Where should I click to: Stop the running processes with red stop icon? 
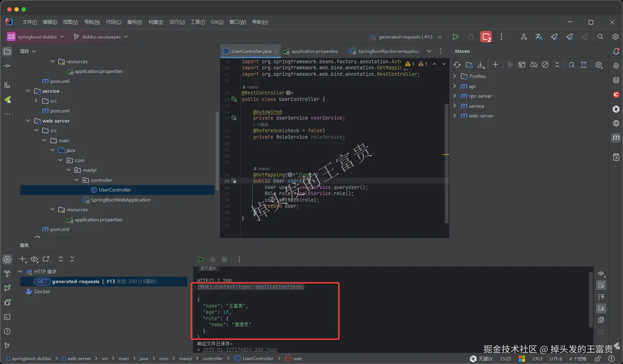486,37
